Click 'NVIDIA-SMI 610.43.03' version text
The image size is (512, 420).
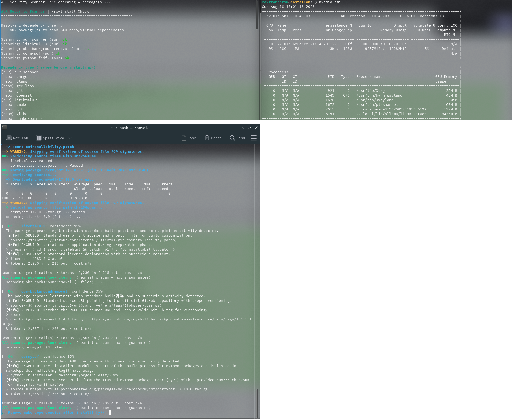coord(288,16)
